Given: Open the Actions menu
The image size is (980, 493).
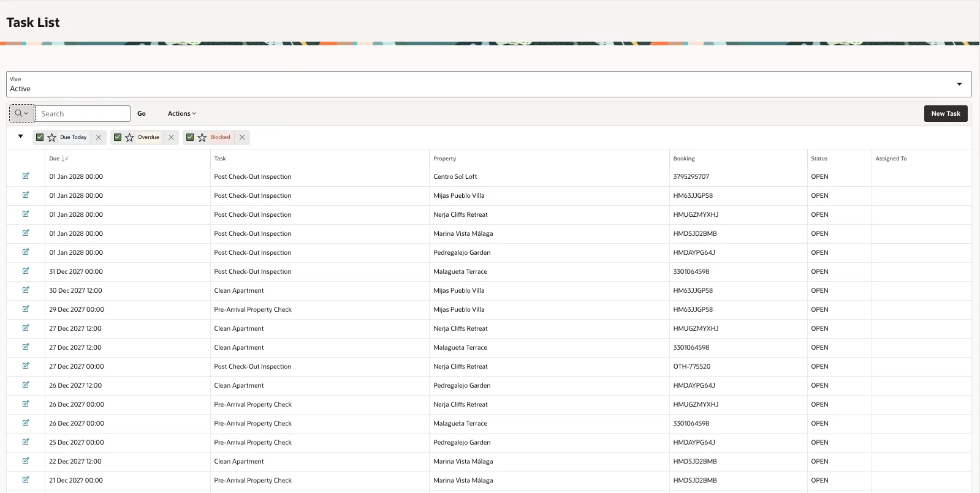Looking at the screenshot, I should [182, 113].
